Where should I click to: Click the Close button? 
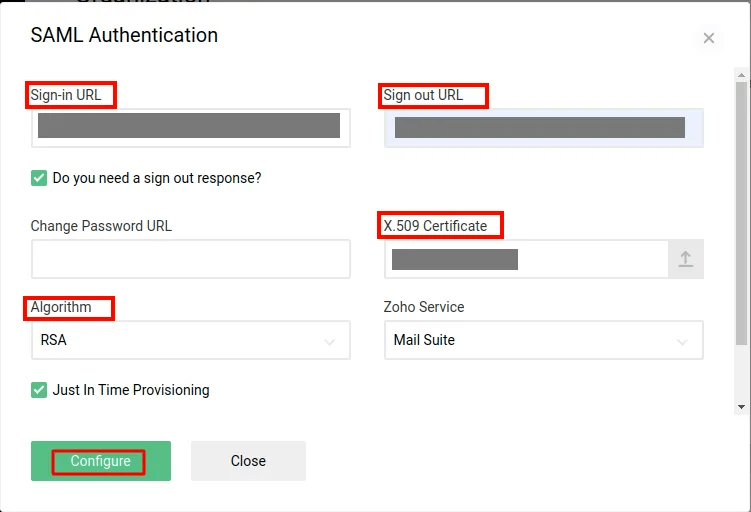248,461
